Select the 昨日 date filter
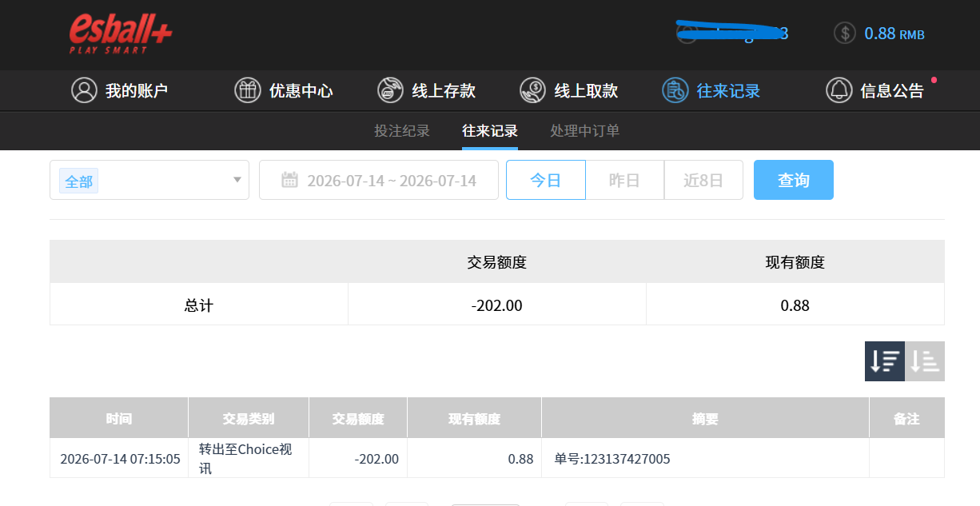980x506 pixels. click(x=625, y=180)
